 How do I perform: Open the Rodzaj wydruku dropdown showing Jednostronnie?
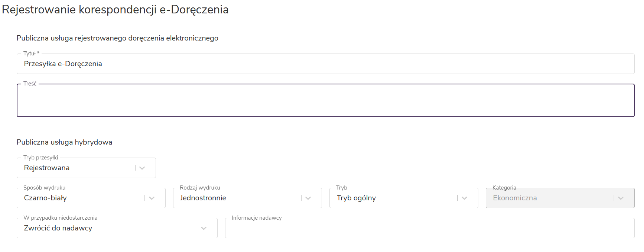[238, 198]
